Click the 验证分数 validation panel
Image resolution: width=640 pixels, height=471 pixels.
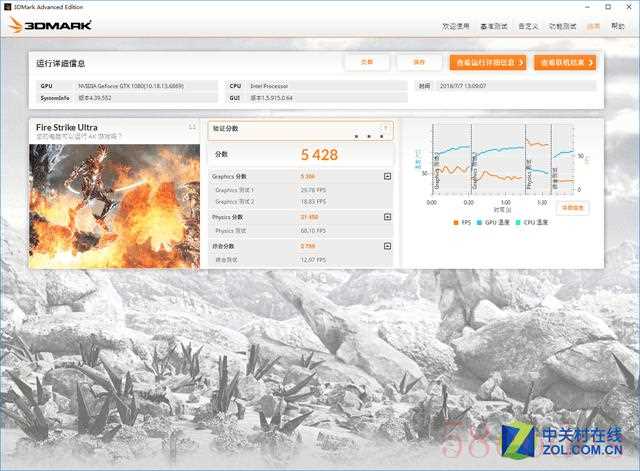(x=301, y=131)
